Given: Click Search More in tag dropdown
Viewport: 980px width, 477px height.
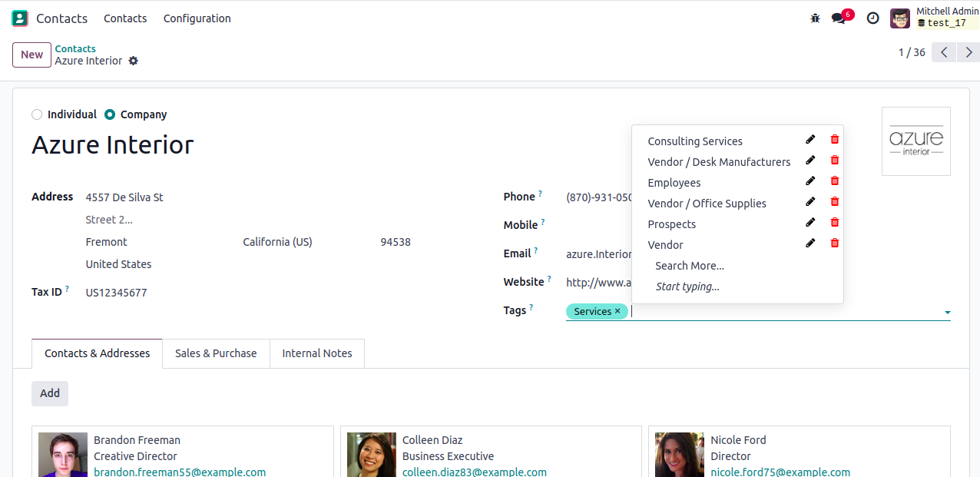Looking at the screenshot, I should (690, 266).
